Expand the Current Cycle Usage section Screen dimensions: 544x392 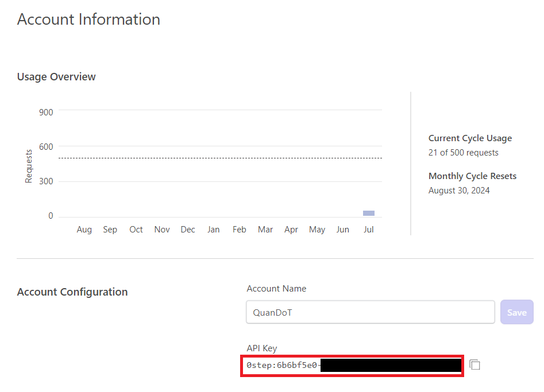[470, 138]
